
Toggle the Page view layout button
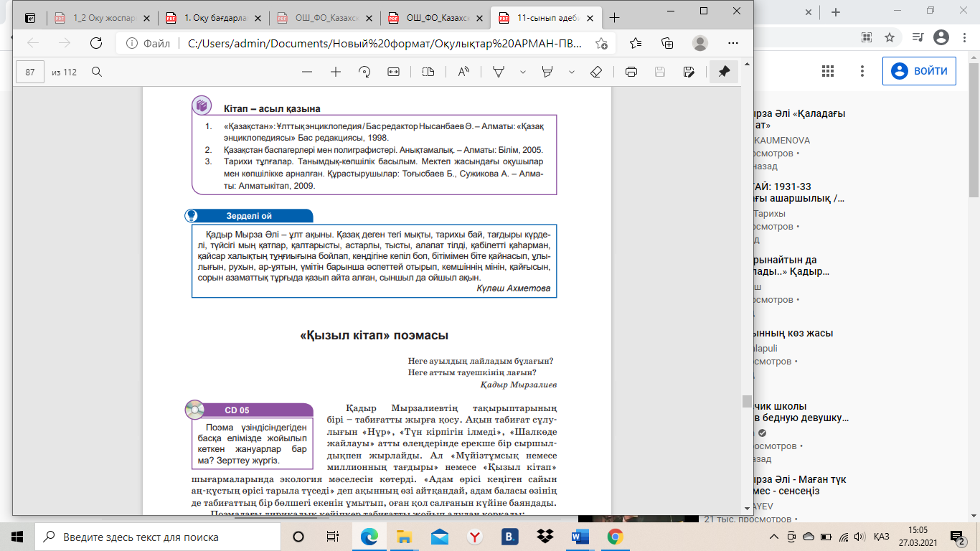click(428, 72)
